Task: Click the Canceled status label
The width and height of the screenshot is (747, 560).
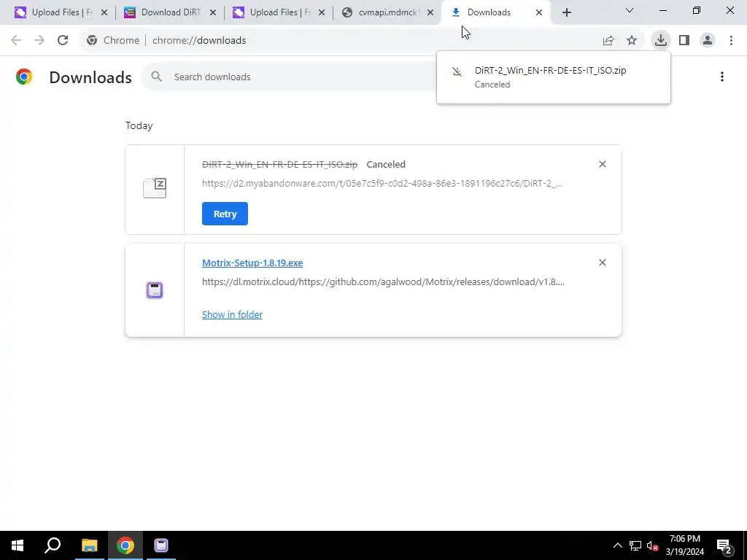Action: pyautogui.click(x=386, y=164)
